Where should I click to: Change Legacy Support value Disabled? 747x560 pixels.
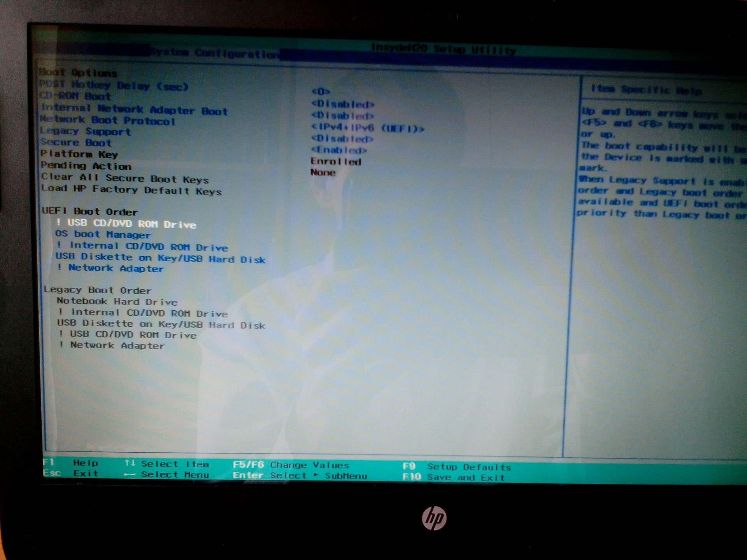pos(342,138)
